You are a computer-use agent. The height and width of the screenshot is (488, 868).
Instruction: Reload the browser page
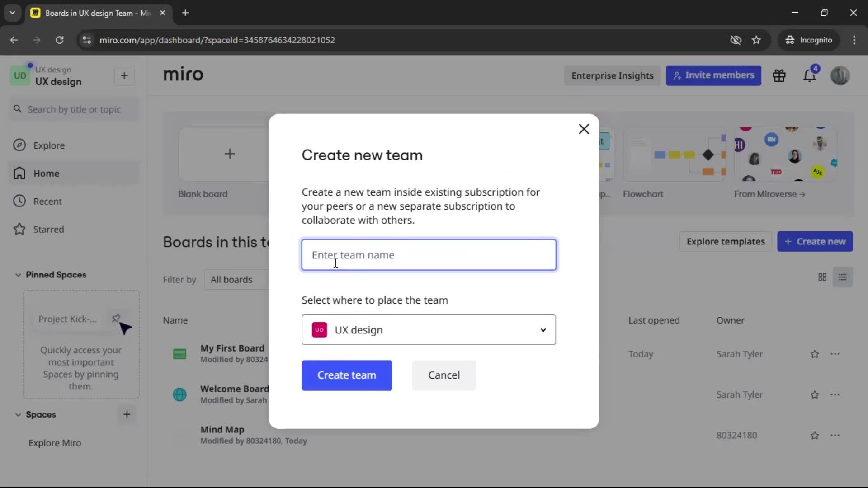(59, 40)
